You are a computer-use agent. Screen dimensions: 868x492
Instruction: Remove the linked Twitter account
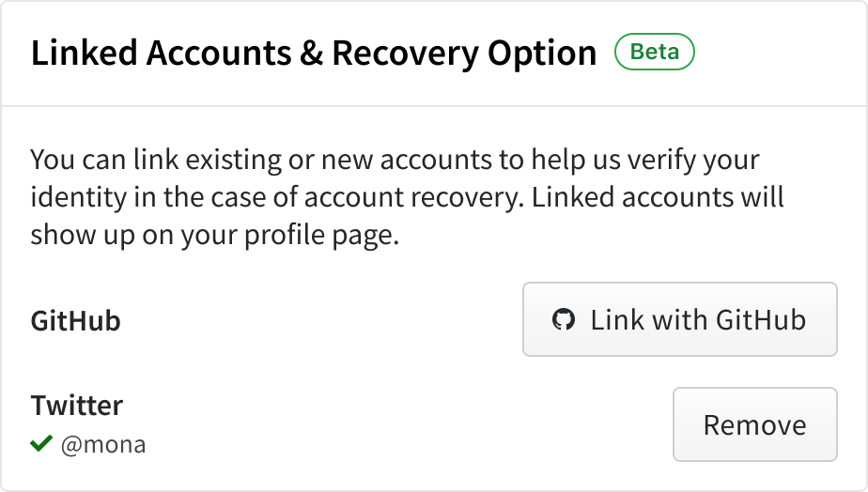754,424
